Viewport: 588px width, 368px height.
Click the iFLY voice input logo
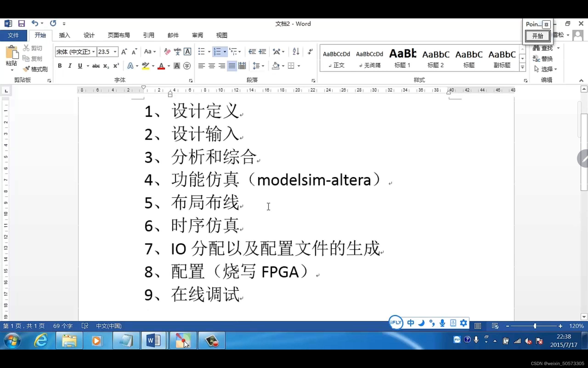[396, 323]
